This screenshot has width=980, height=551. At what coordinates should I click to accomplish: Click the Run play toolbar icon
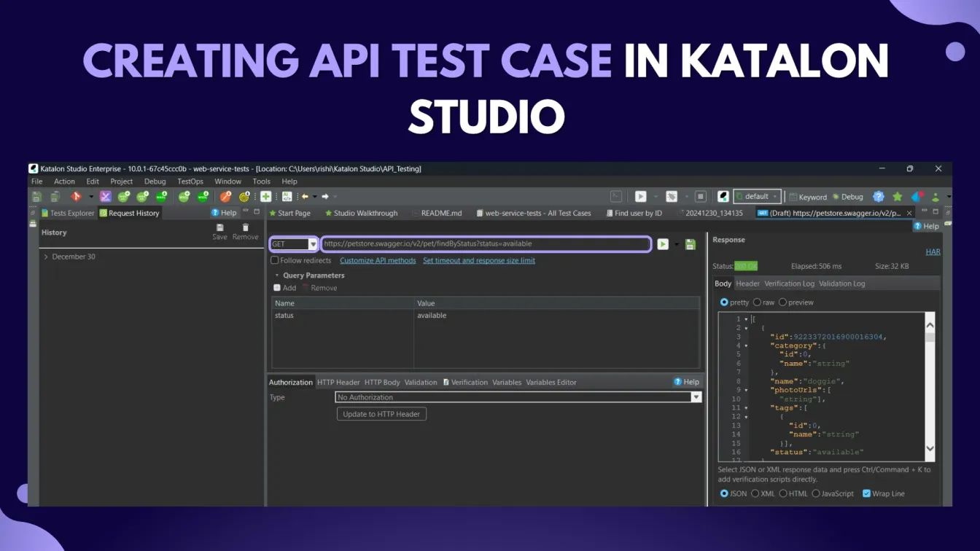640,197
